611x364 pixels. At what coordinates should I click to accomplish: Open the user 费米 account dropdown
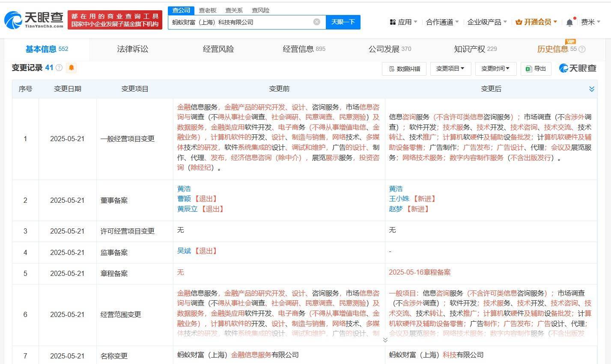coord(591,22)
